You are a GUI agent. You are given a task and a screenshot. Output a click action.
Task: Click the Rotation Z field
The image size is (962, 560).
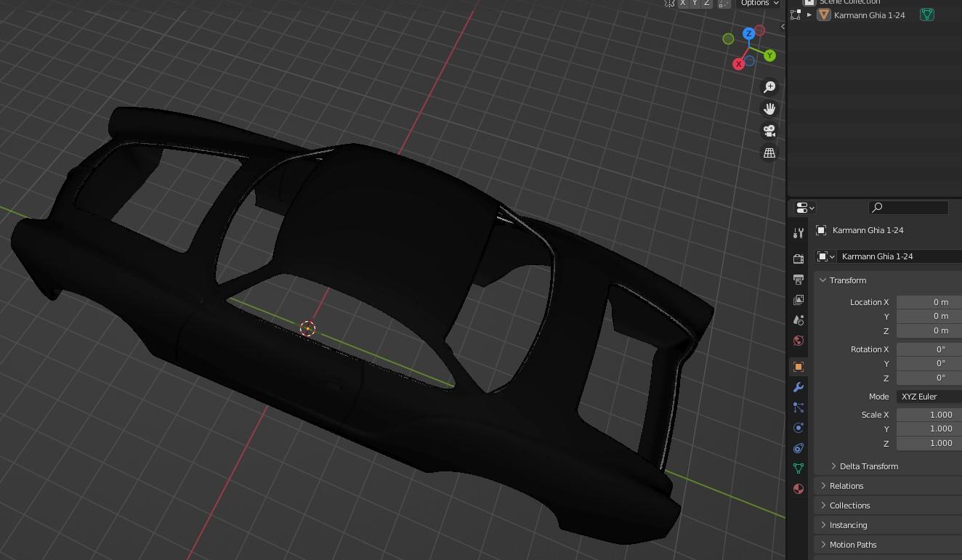pos(929,378)
